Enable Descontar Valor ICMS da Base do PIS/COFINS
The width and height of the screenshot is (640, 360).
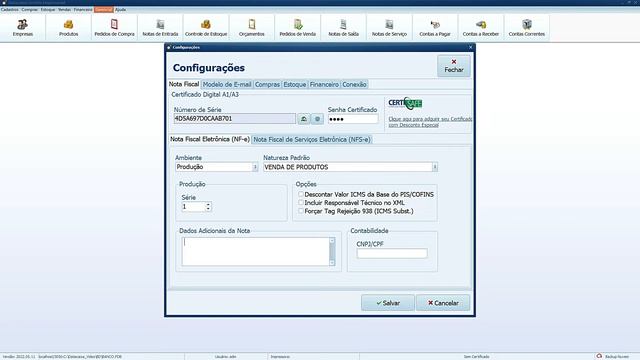(301, 194)
